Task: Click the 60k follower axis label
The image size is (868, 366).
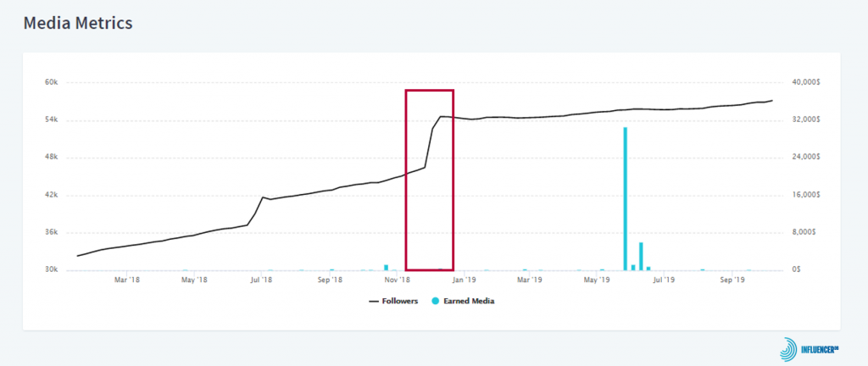Action: point(51,82)
